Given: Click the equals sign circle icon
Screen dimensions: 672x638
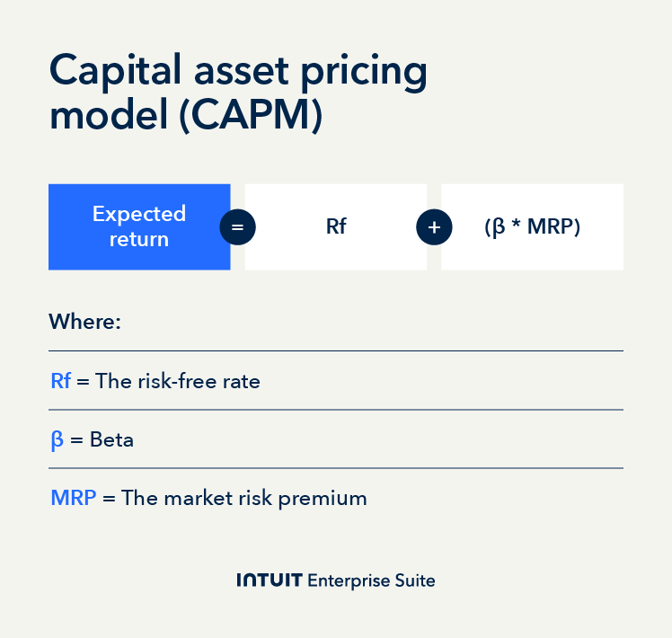Looking at the screenshot, I should 237,227.
